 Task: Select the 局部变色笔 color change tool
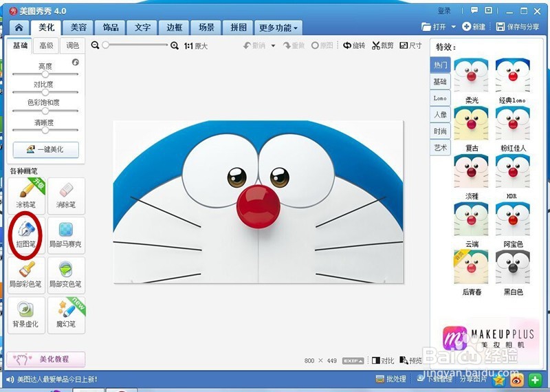(x=66, y=276)
